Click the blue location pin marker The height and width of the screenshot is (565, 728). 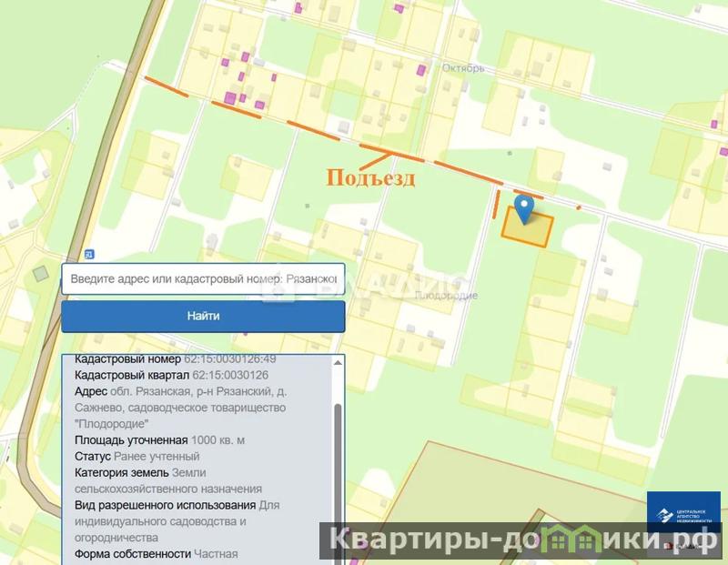click(524, 208)
